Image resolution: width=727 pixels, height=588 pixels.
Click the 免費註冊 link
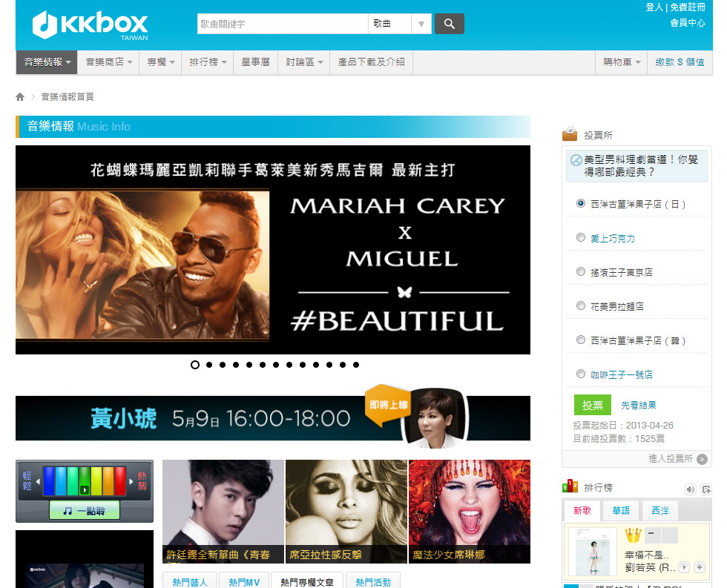click(x=687, y=7)
